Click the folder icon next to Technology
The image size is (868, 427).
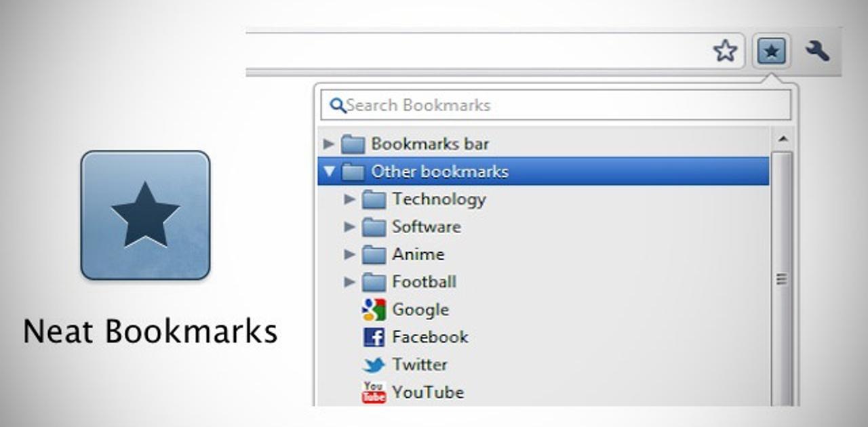tap(374, 199)
